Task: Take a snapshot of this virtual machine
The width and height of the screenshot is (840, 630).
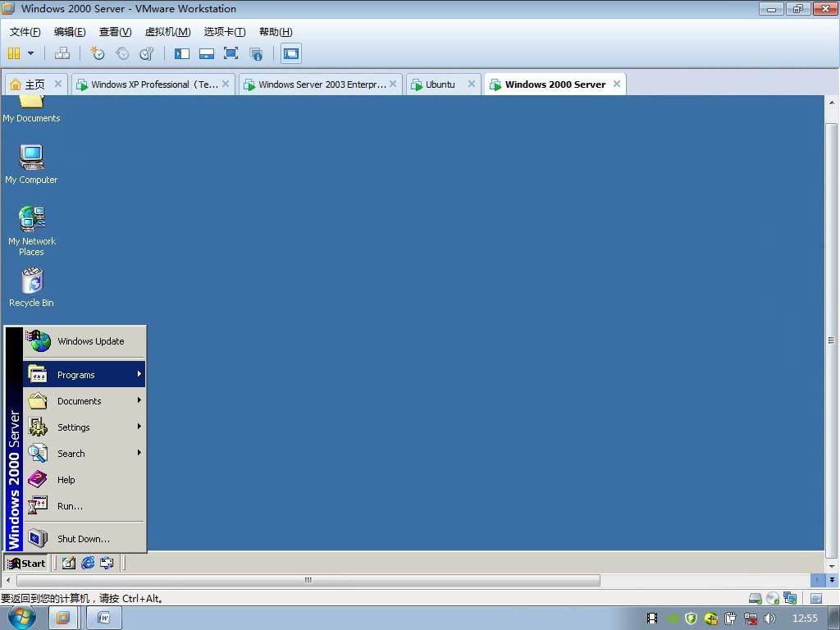Action: pos(98,53)
